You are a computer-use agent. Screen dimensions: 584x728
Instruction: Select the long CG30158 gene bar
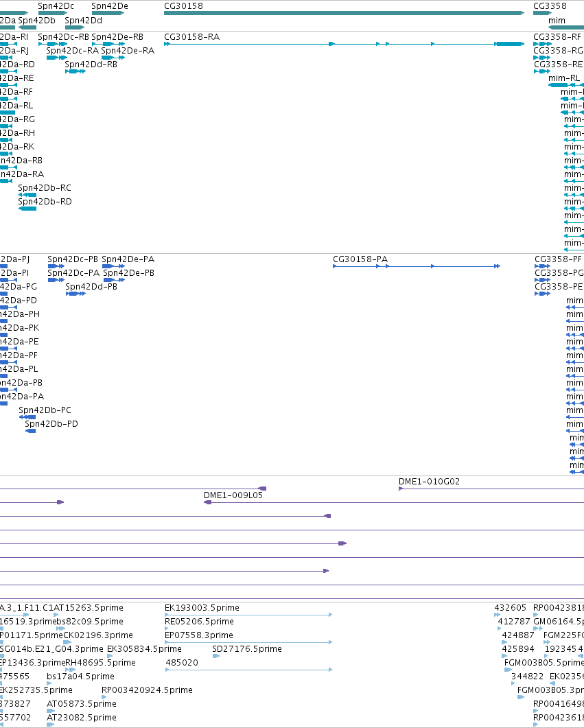point(344,13)
